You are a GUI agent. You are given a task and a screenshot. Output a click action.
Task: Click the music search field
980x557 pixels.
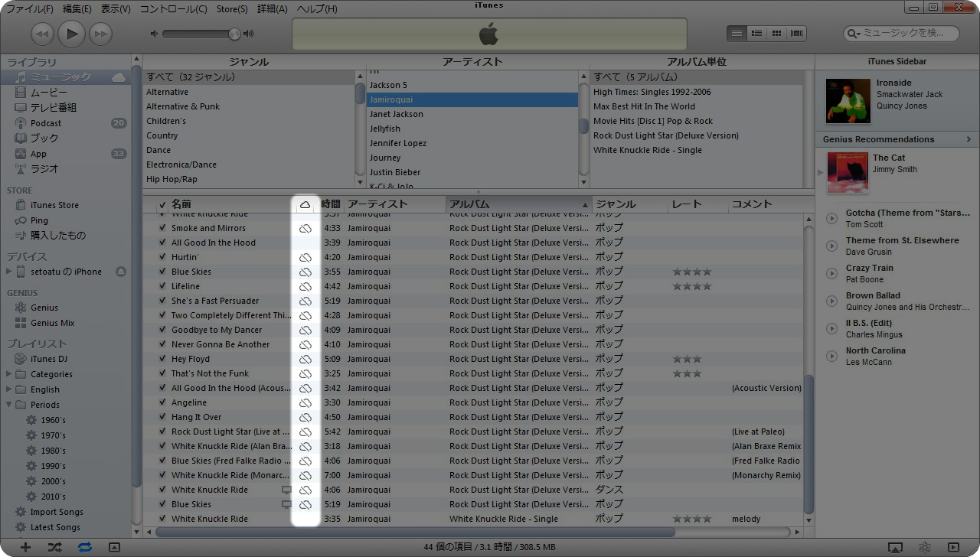(901, 34)
